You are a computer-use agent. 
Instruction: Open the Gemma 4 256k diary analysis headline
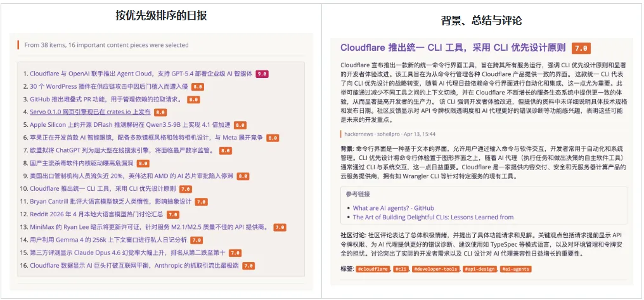tap(108, 240)
